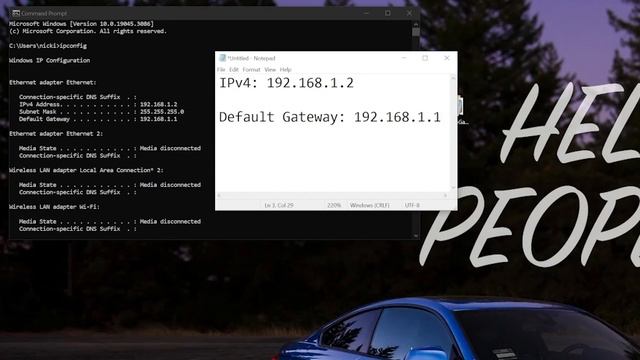Click the 'Default Gateway: 192.168.1.1' line in Notepad
The height and width of the screenshot is (360, 640).
coord(330,117)
